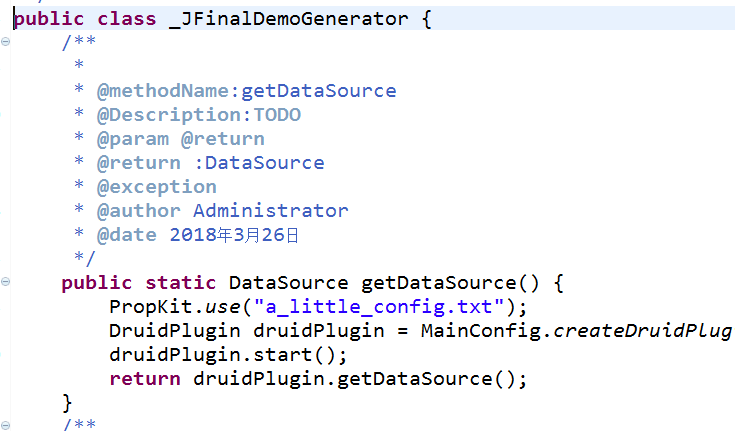
Task: Click the MainConfig class reference
Action: pyautogui.click(x=481, y=331)
